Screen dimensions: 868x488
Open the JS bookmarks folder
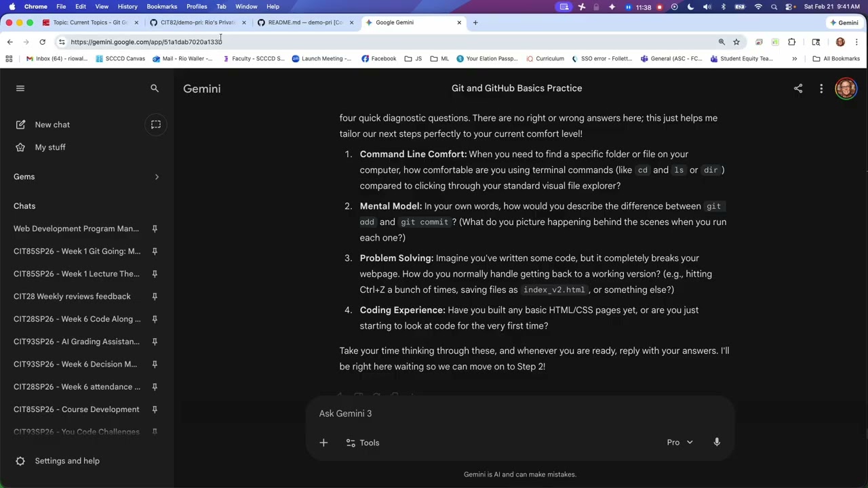pyautogui.click(x=413, y=59)
